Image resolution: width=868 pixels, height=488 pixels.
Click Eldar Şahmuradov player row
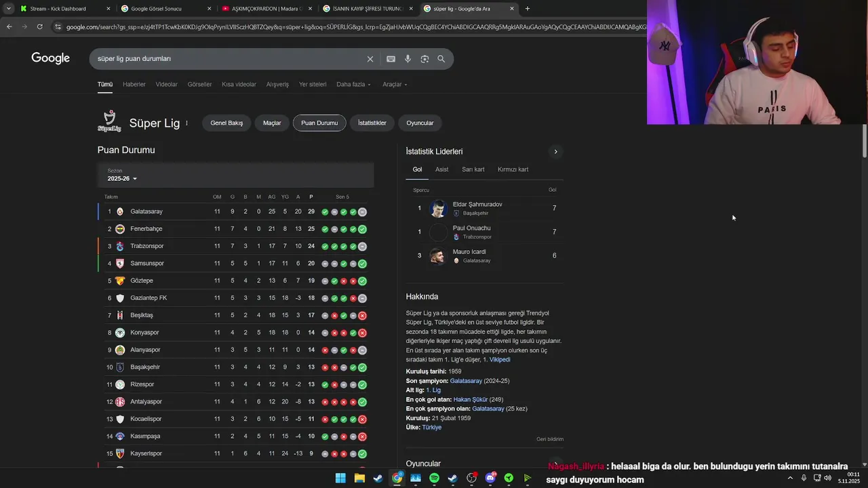click(484, 208)
